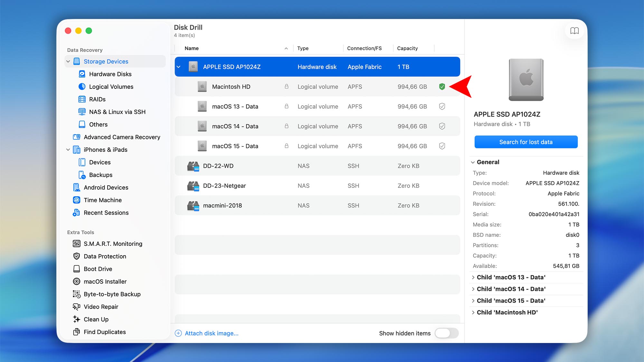Viewport: 644px width, 362px height.
Task: Click the macOS Installer icon
Action: 77,282
